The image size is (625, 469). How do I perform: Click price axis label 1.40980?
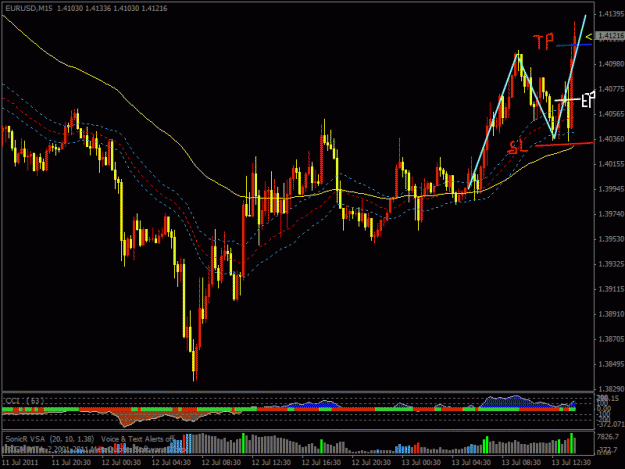(611, 64)
